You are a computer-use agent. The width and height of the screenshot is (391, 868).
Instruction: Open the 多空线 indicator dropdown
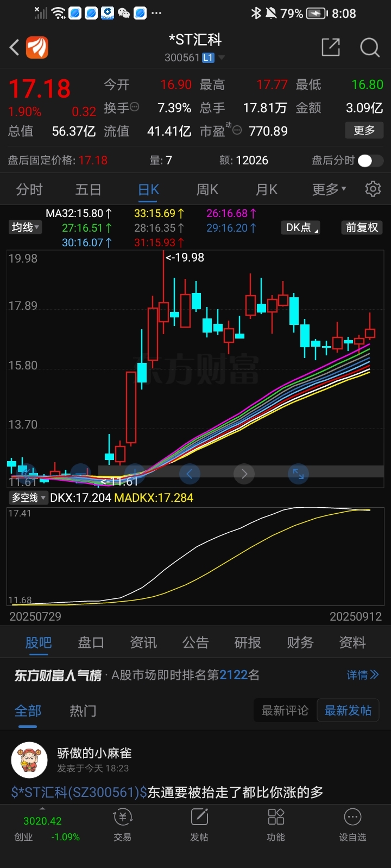click(29, 497)
